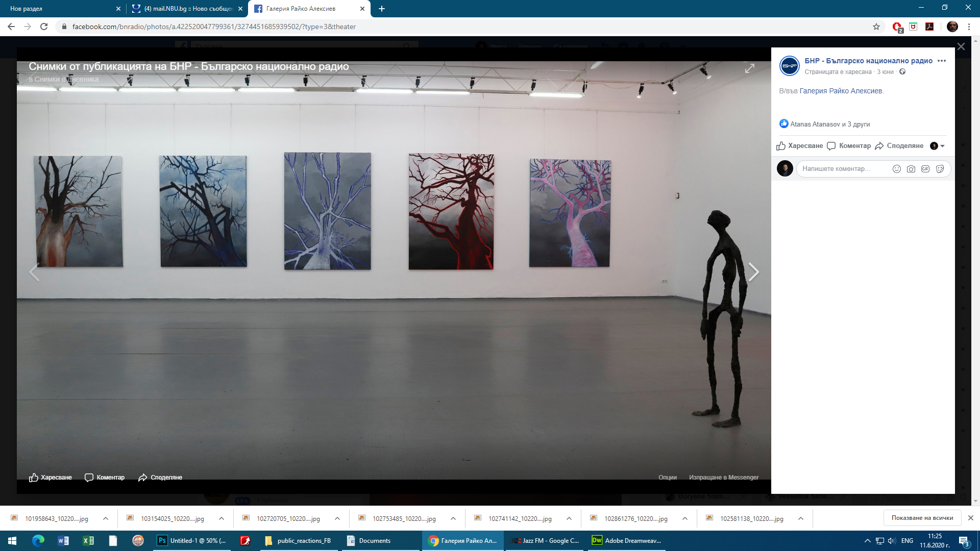Click Показване на всички downloads button
Viewport: 980px width, 551px height.
(922, 518)
